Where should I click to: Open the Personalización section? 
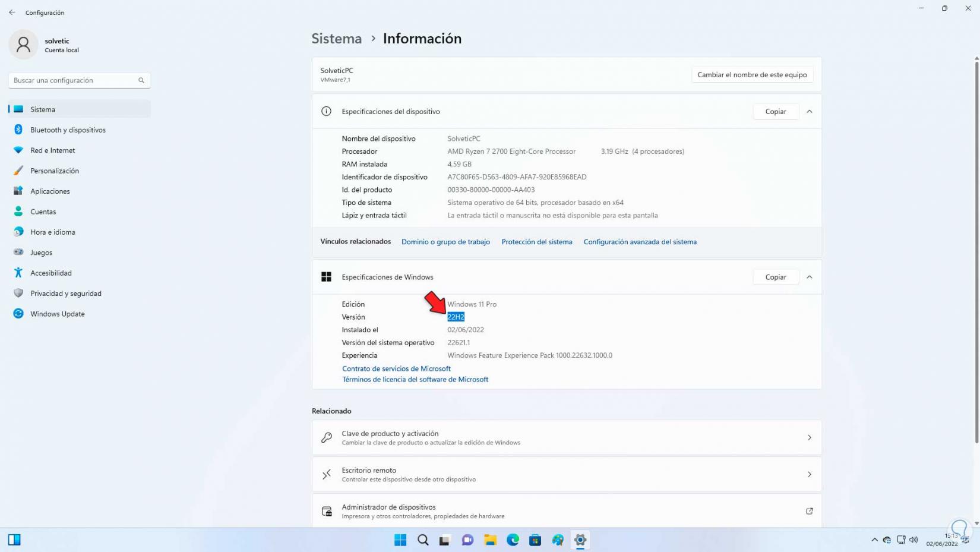point(80,171)
